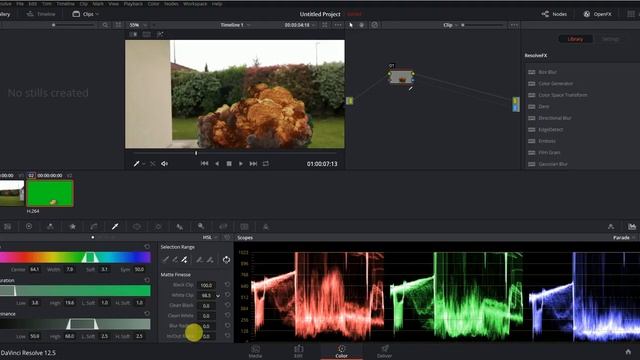Screen dimensions: 640x360
Task: Toggle the split screen viewer icon
Action: [x=147, y=34]
